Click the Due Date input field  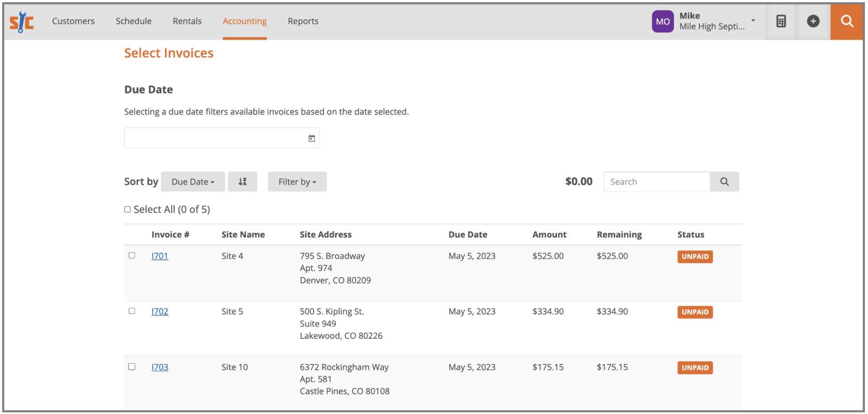tap(222, 138)
